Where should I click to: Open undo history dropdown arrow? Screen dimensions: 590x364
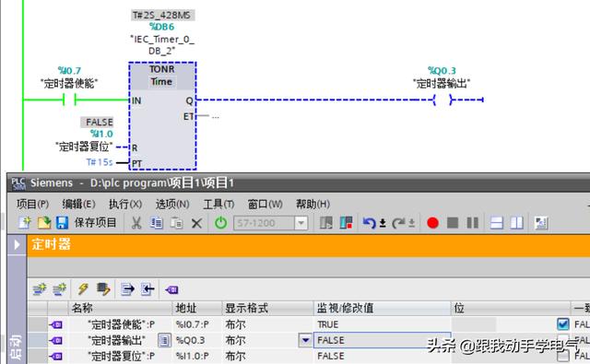point(383,223)
